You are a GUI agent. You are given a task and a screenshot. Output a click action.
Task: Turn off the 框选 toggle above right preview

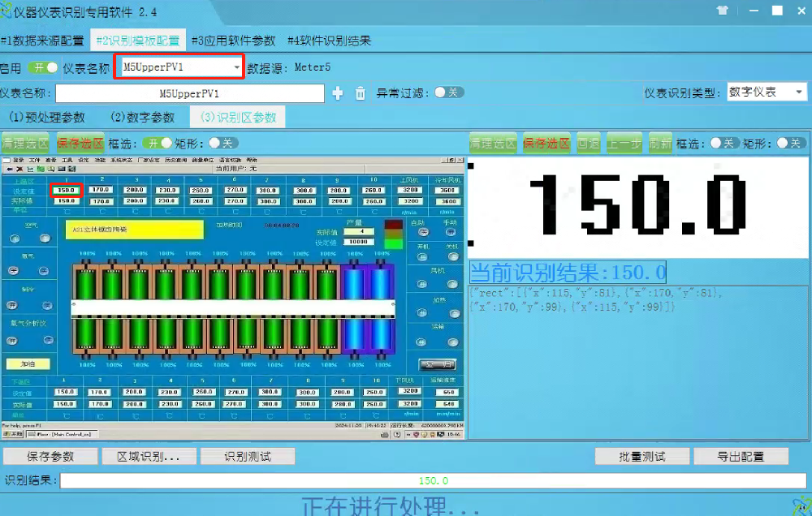723,142
